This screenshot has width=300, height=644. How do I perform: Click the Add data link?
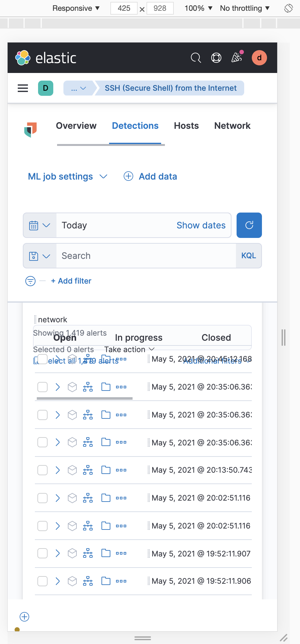[x=150, y=176]
